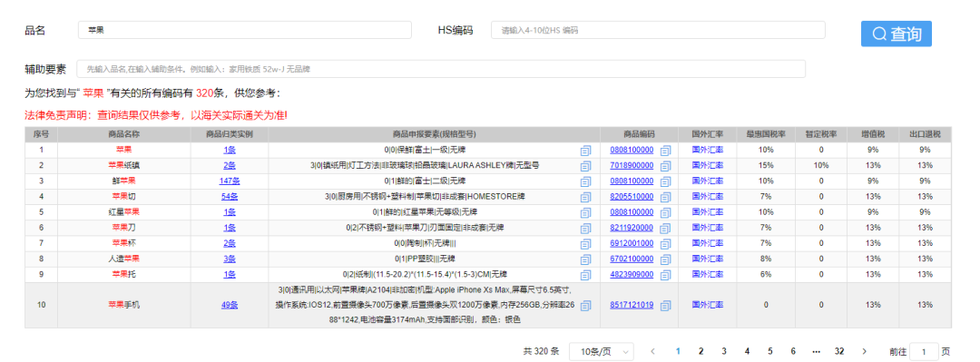Open HS code link 8211920000
This screenshot has width=980, height=362.
coord(632,228)
